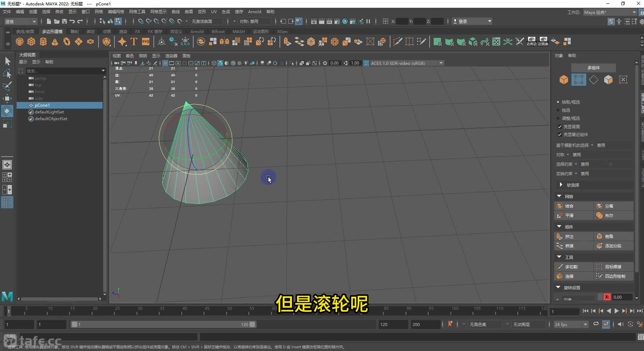Click the redo arrow icon
Image resolution: width=644 pixels, height=351 pixels.
coord(80,21)
